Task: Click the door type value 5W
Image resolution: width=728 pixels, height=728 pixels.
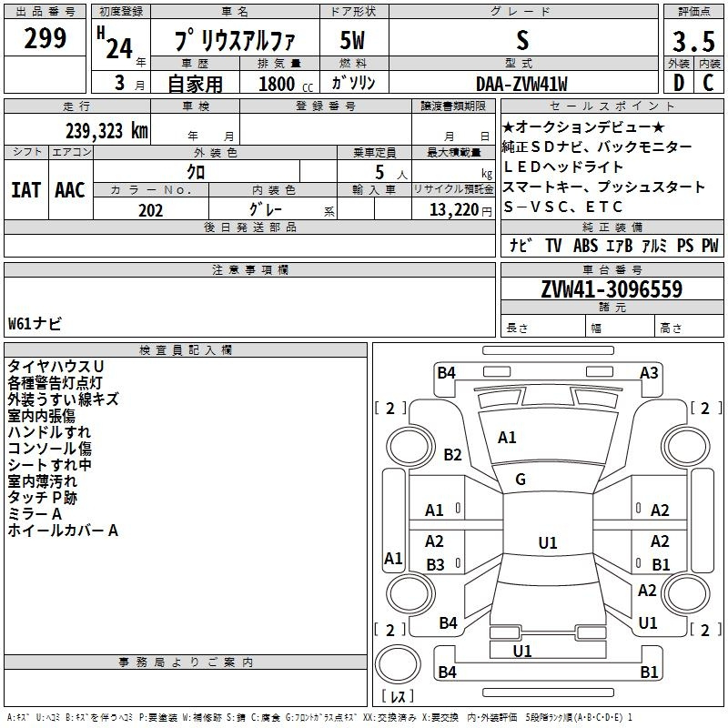Action: pyautogui.click(x=353, y=40)
